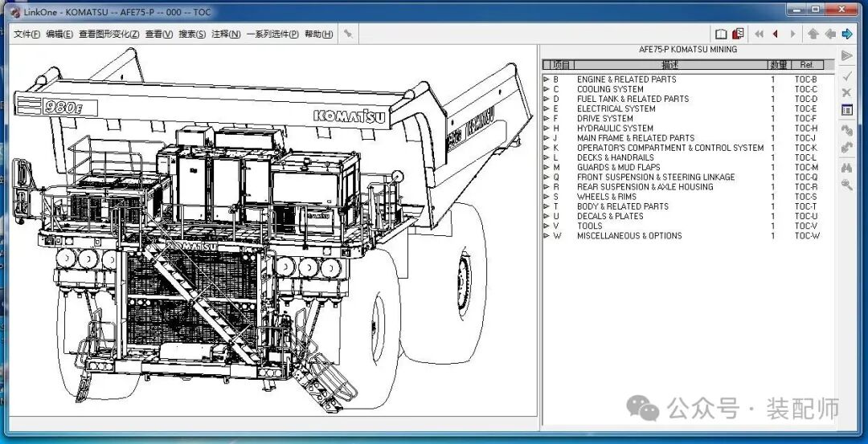Expand the DECKS & HANDRAILS row arrow
The image size is (868, 444).
click(547, 157)
